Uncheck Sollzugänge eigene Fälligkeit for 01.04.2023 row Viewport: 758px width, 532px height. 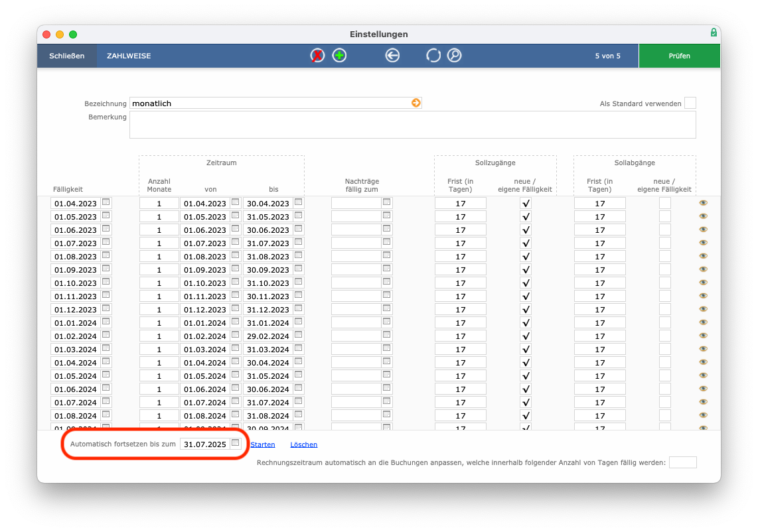526,204
